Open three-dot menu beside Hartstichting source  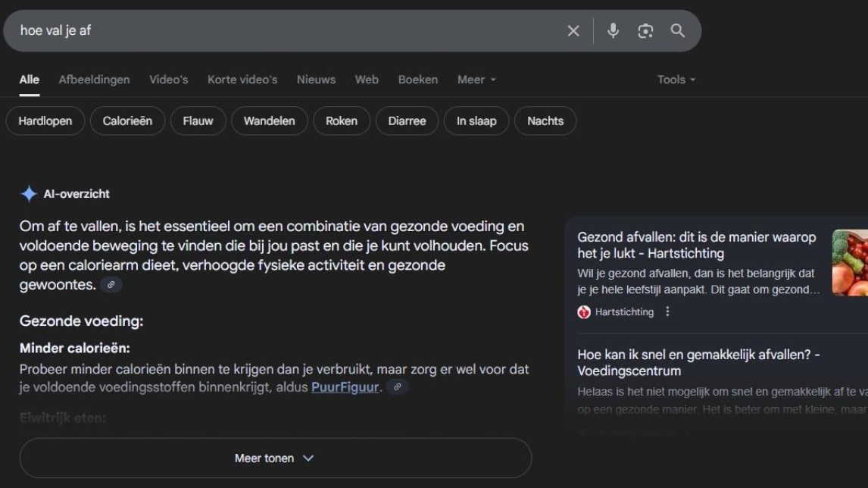(x=667, y=311)
